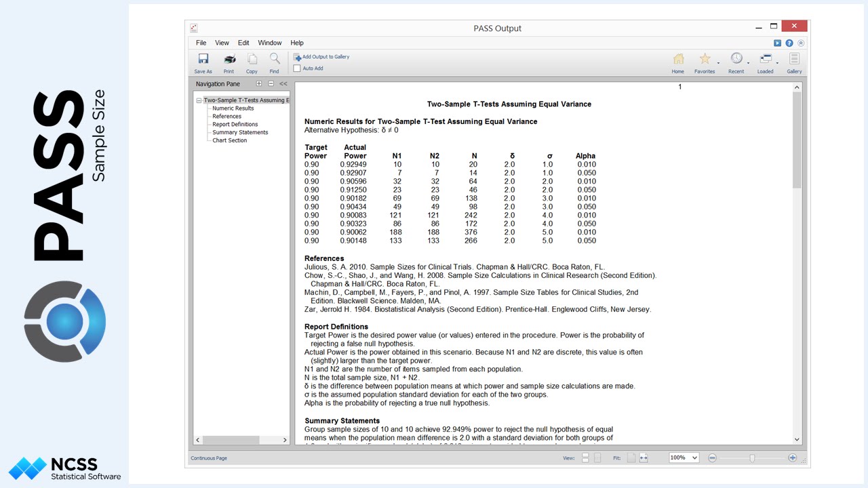This screenshot has height=488, width=868.
Task: Collapse the Two-Sample T-Tests tree node
Action: 199,100
